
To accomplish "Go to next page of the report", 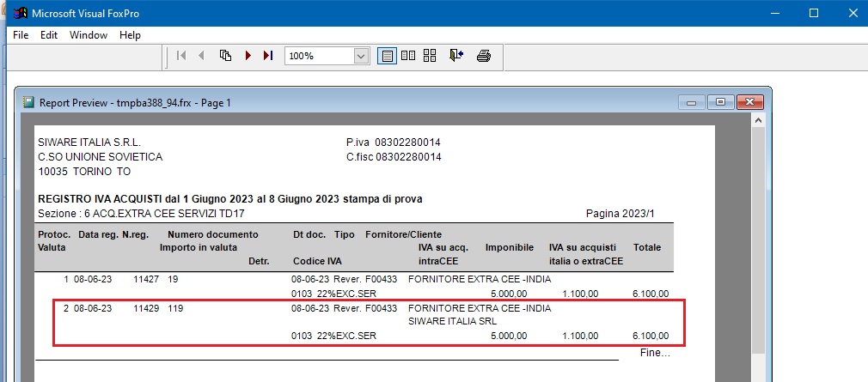I will (248, 55).
